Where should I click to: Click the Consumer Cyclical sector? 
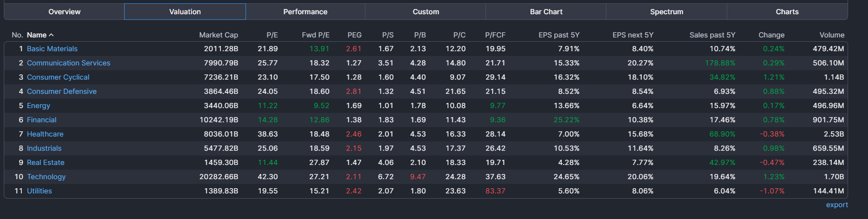pos(58,77)
